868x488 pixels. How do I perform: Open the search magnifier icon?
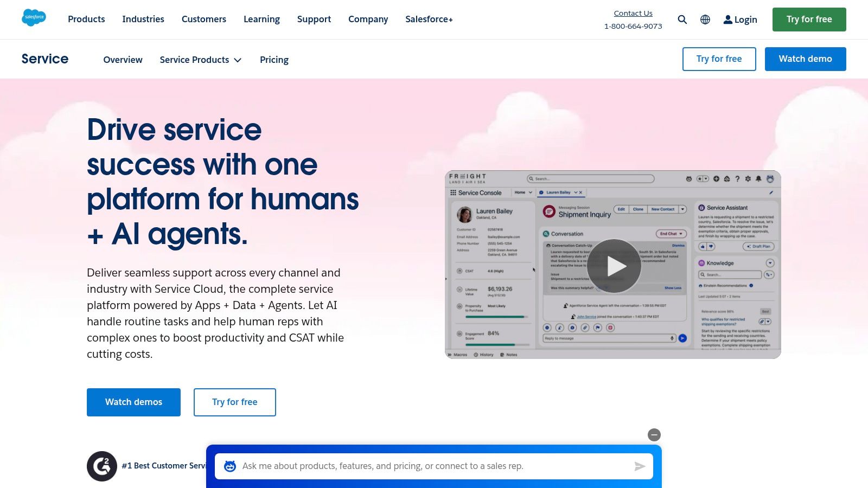[x=682, y=20]
